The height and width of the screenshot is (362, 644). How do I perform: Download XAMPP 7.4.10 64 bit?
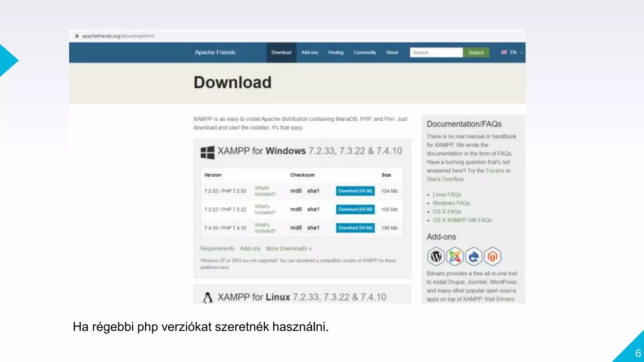(x=355, y=228)
